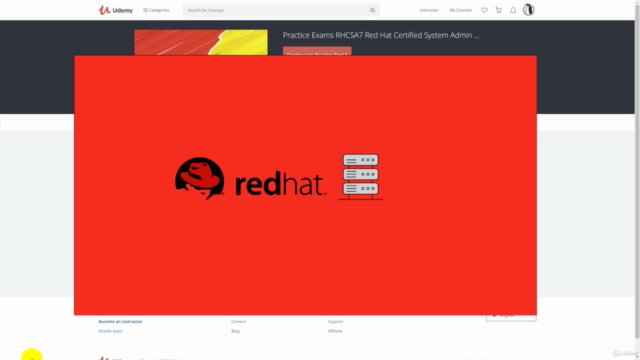This screenshot has width=640, height=360.
Task: Click the Red Hat logo in the overlay
Action: pos(251,178)
